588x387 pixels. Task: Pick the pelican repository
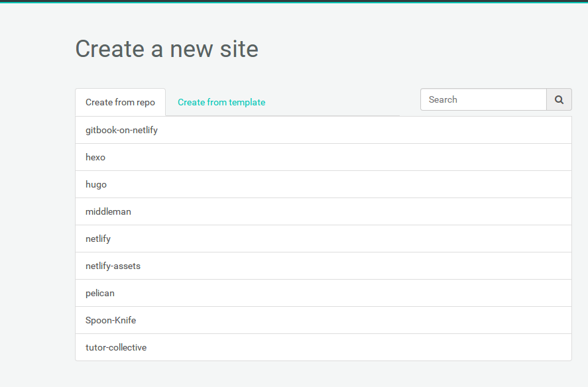coord(323,294)
